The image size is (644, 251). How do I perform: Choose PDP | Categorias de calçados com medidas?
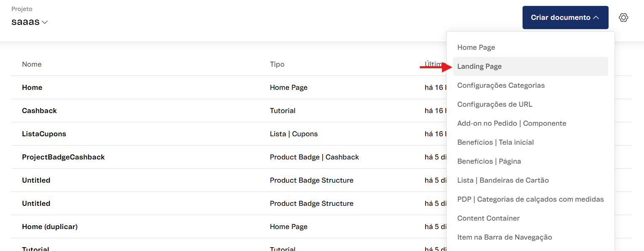tap(530, 199)
